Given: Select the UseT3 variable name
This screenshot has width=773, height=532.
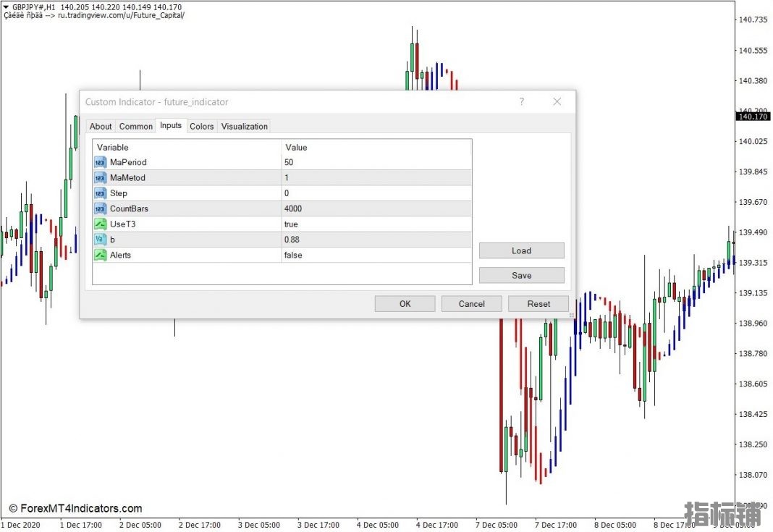Looking at the screenshot, I should (x=123, y=224).
